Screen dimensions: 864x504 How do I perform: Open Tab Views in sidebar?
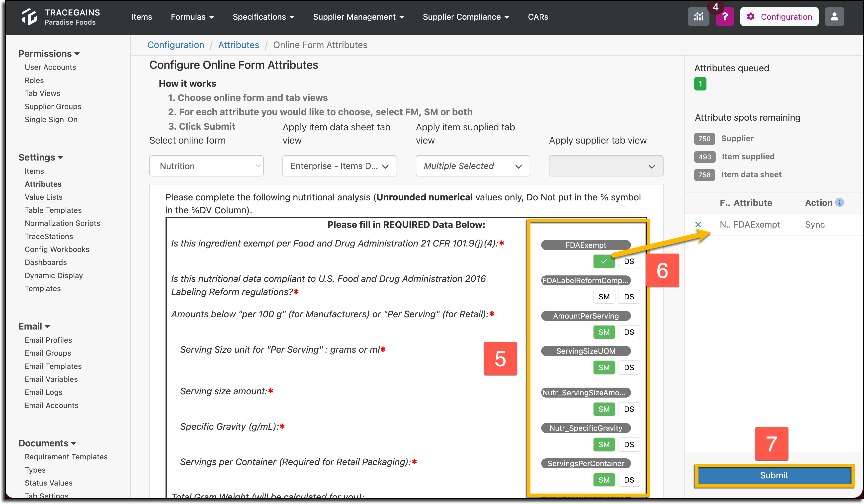(x=42, y=93)
